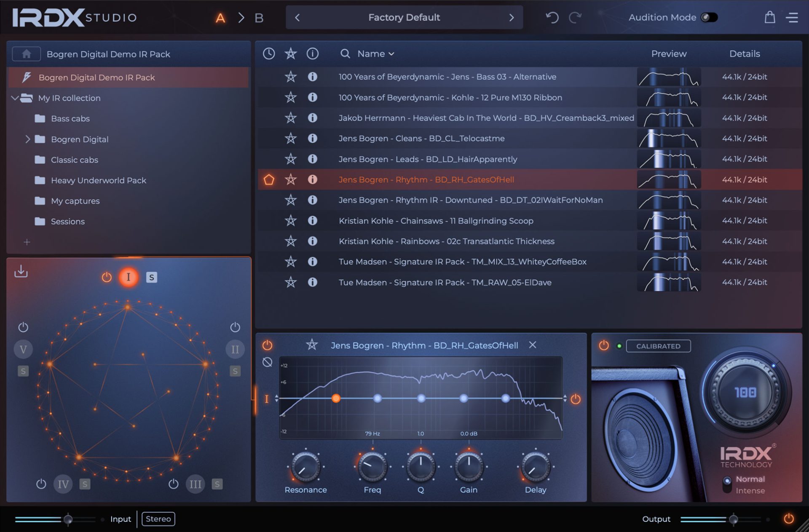Image resolution: width=809 pixels, height=532 pixels.
Task: Toggle EQ panel power button
Action: (267, 345)
